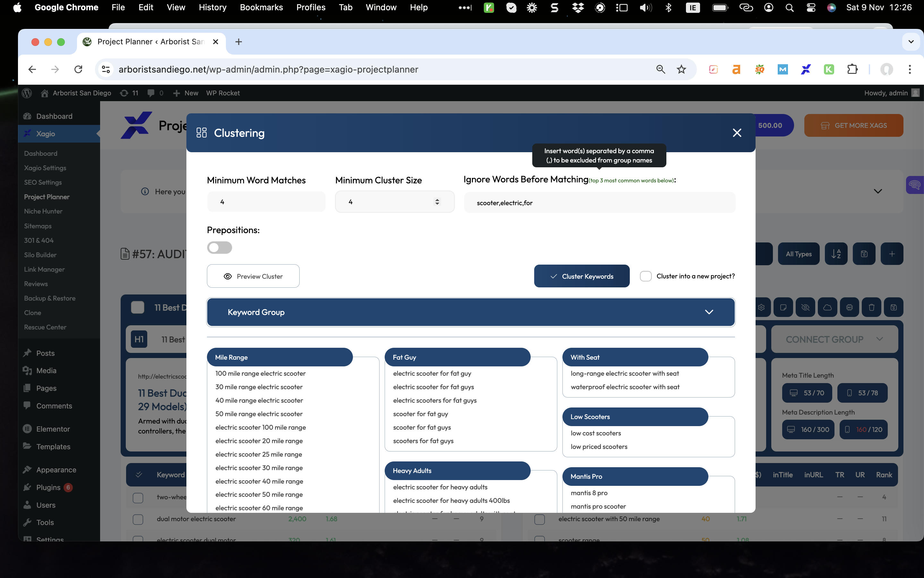Click WP Rocket in admin bar
This screenshot has width=924, height=578.
tap(223, 93)
